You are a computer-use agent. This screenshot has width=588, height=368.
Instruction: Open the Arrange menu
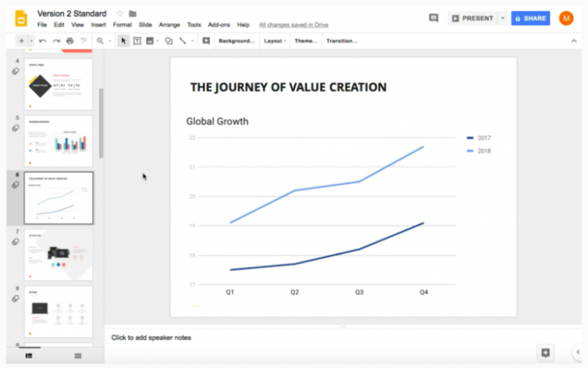point(170,25)
